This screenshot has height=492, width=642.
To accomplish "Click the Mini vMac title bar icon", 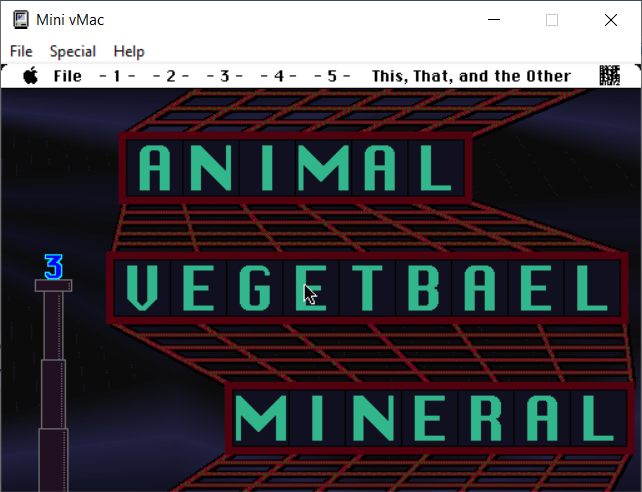I will click(20, 20).
